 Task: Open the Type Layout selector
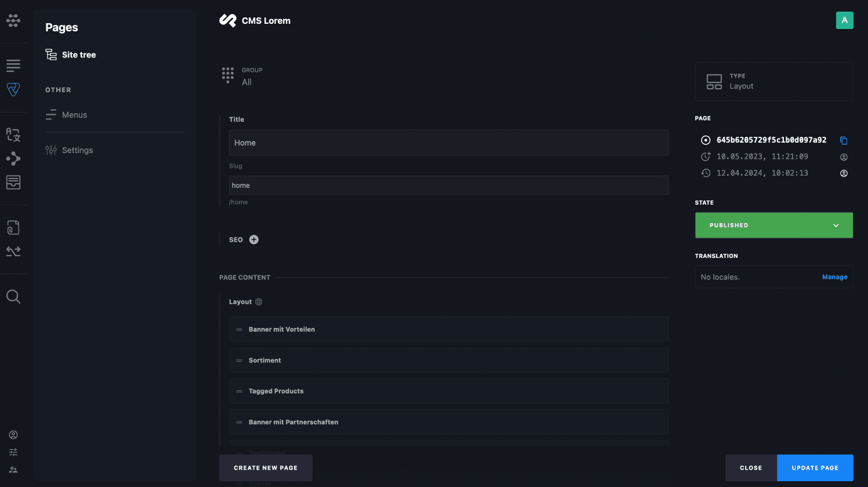click(773, 82)
